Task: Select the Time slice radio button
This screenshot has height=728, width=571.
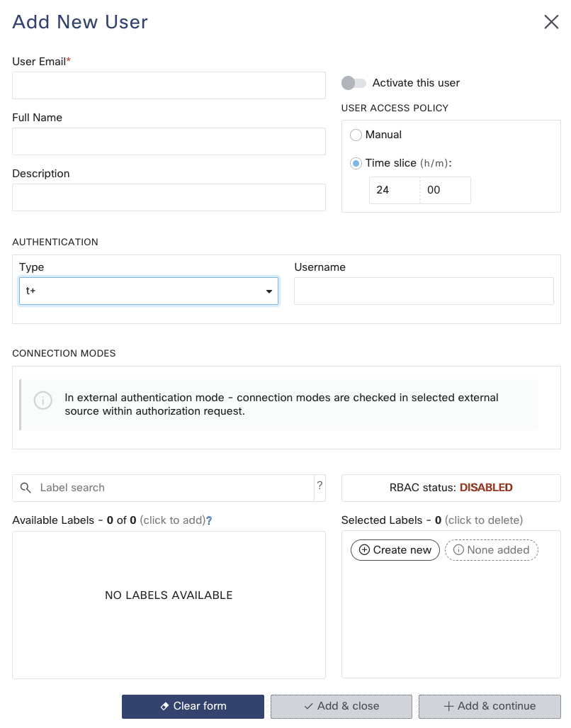Action: [356, 164]
